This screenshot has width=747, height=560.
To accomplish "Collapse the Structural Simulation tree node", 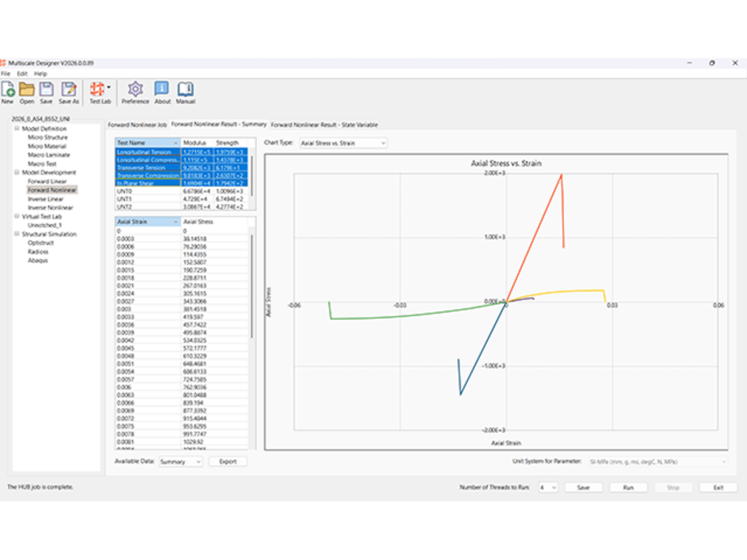I will (x=17, y=234).
